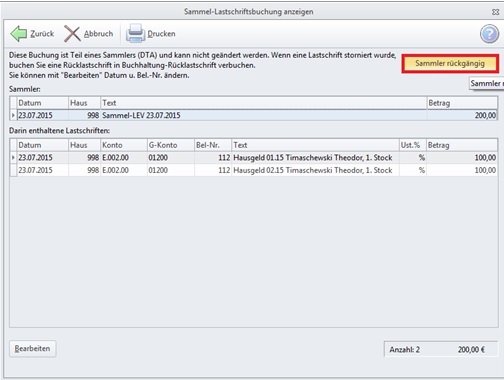Click the 200,00 € total in the summary
The width and height of the screenshot is (504, 380).
(471, 349)
